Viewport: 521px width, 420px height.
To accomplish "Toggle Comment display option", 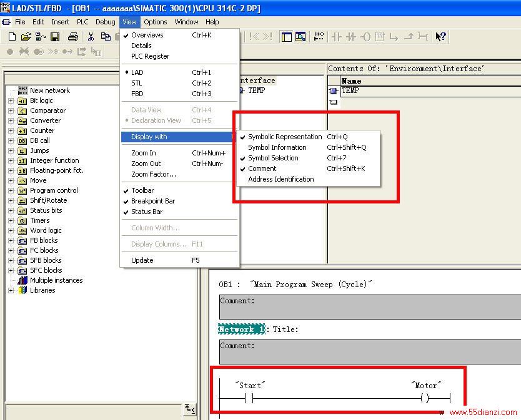I will [308, 168].
